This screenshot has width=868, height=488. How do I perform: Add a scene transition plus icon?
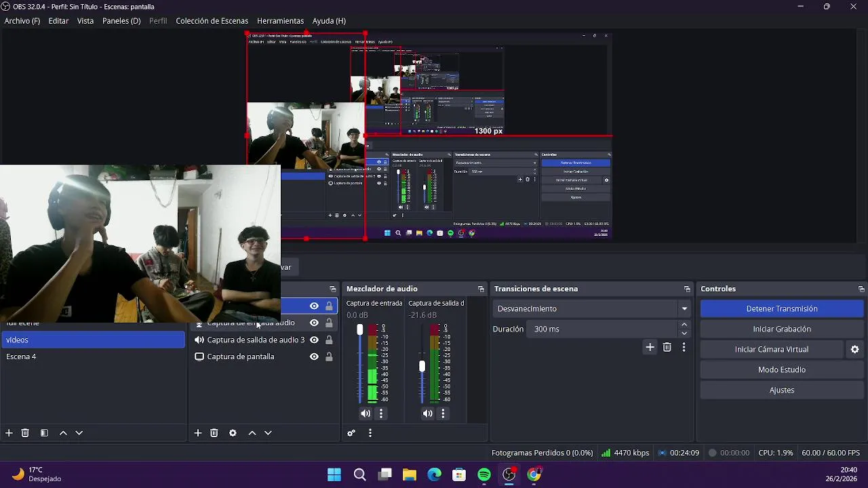pos(650,347)
